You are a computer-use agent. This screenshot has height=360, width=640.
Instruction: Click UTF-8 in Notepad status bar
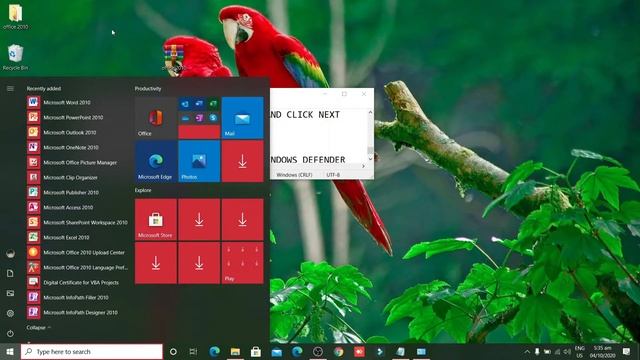(333, 175)
